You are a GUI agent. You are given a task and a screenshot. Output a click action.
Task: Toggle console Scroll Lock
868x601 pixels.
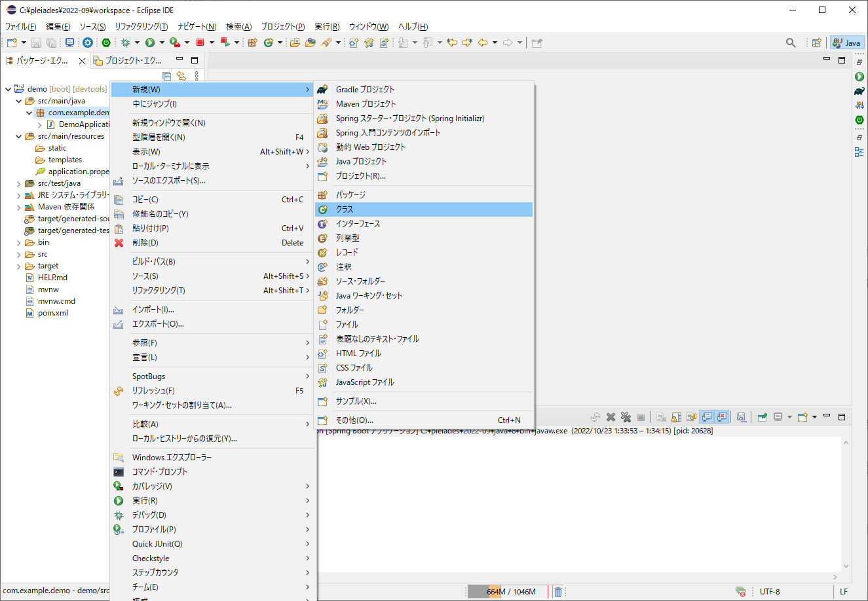click(676, 417)
